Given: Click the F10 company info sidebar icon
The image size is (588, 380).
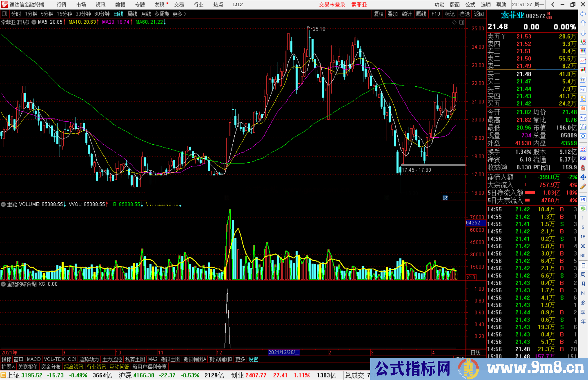Looking at the screenshot, I should (x=583, y=89).
